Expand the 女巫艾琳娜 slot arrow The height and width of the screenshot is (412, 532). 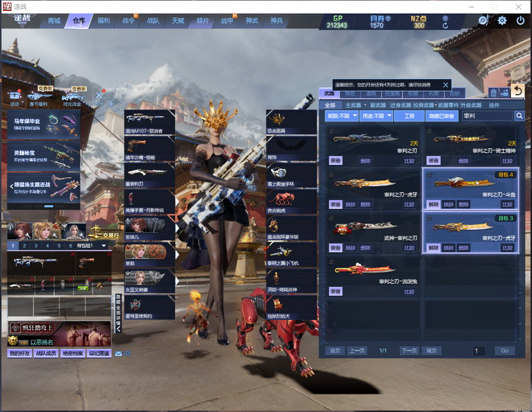coord(177,281)
